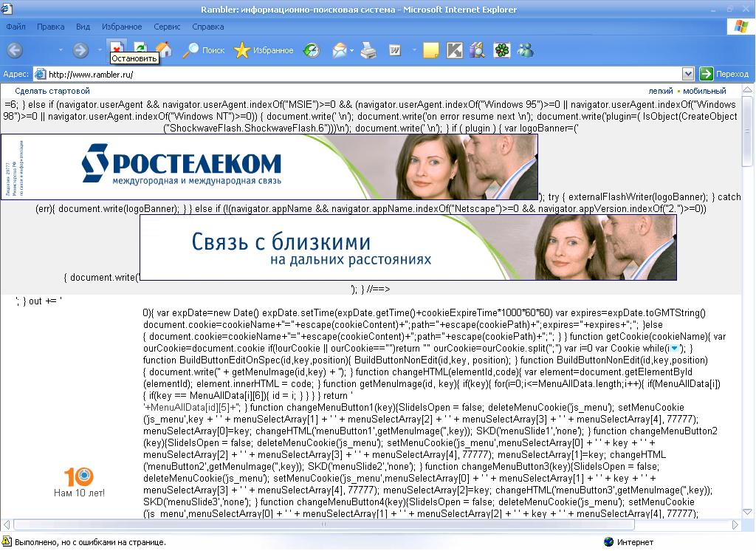756x551 pixels.
Task: Click the Forward navigation arrow
Action: [x=80, y=50]
